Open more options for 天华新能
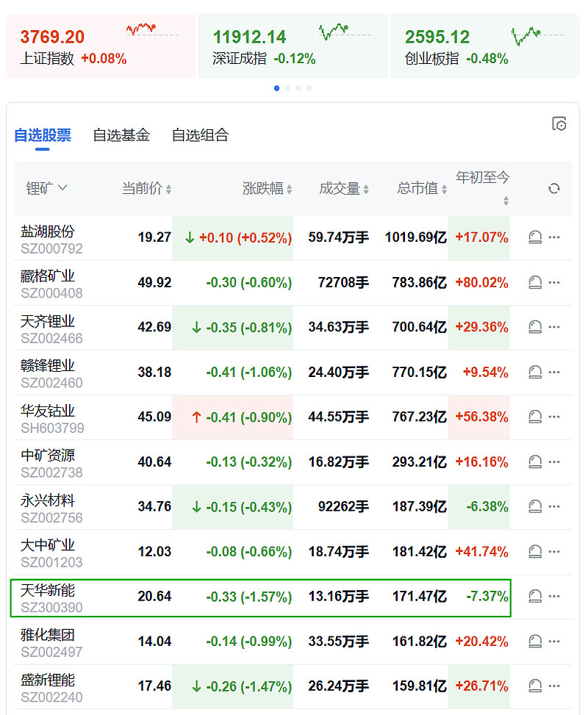This screenshot has height=715, width=588. pos(554,597)
